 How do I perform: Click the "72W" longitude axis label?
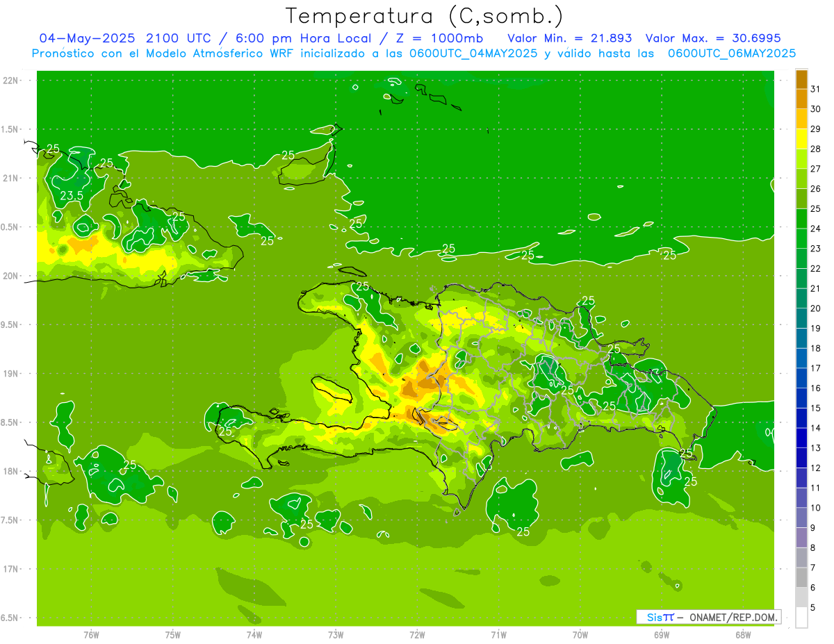click(x=417, y=635)
